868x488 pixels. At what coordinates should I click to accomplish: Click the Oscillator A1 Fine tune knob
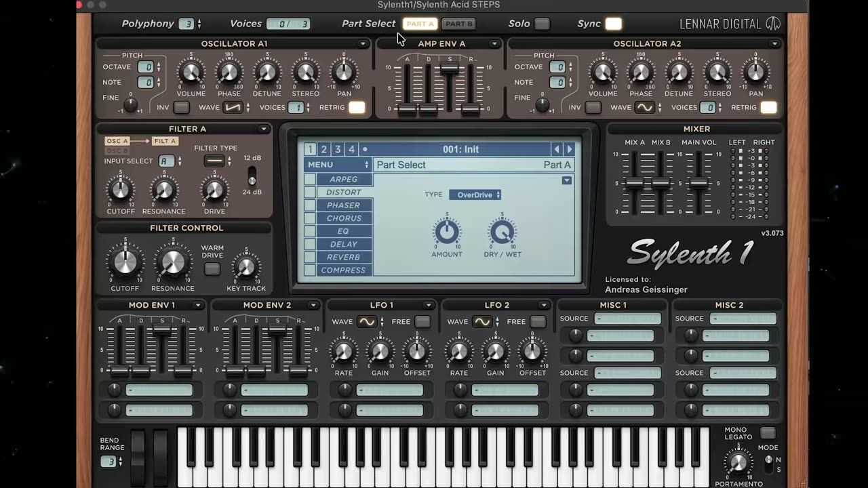pos(130,105)
